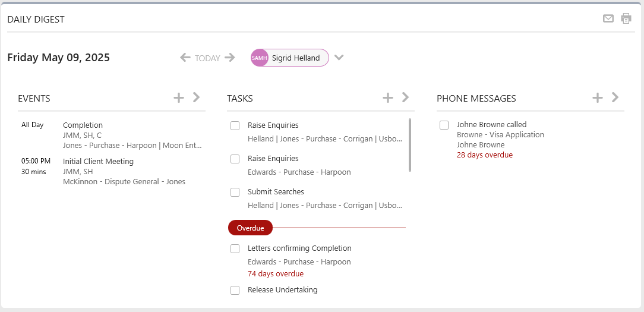The width and height of the screenshot is (644, 312).
Task: Tick the Submit Searches checkbox
Action: pyautogui.click(x=235, y=193)
